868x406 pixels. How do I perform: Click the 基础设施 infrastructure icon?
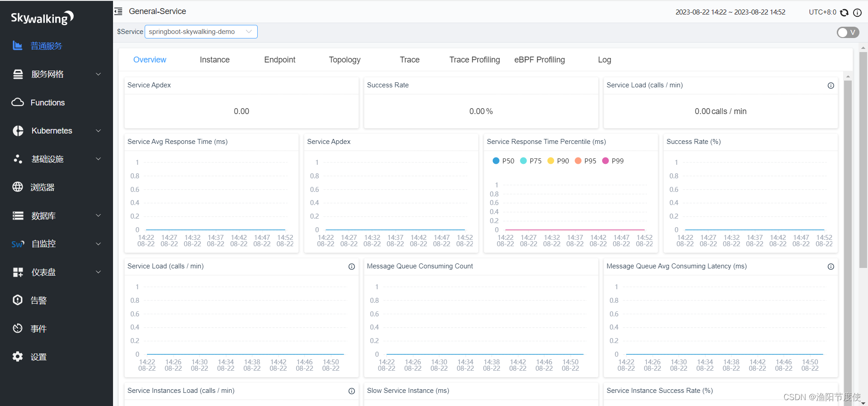(18, 159)
